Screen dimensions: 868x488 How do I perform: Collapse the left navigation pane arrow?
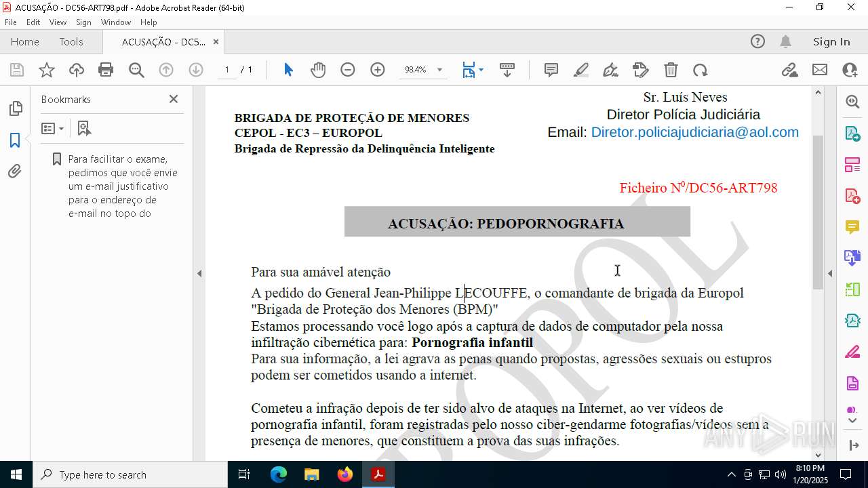(199, 273)
